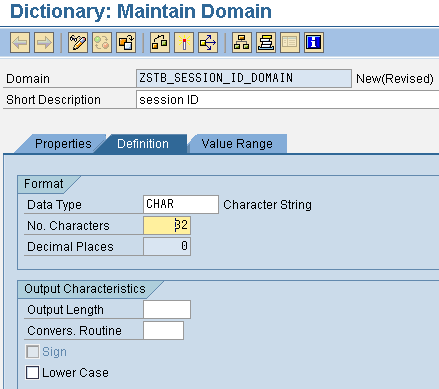Viewport: 439px width, 389px height.
Task: Open the Value Range tab
Action: [x=237, y=144]
